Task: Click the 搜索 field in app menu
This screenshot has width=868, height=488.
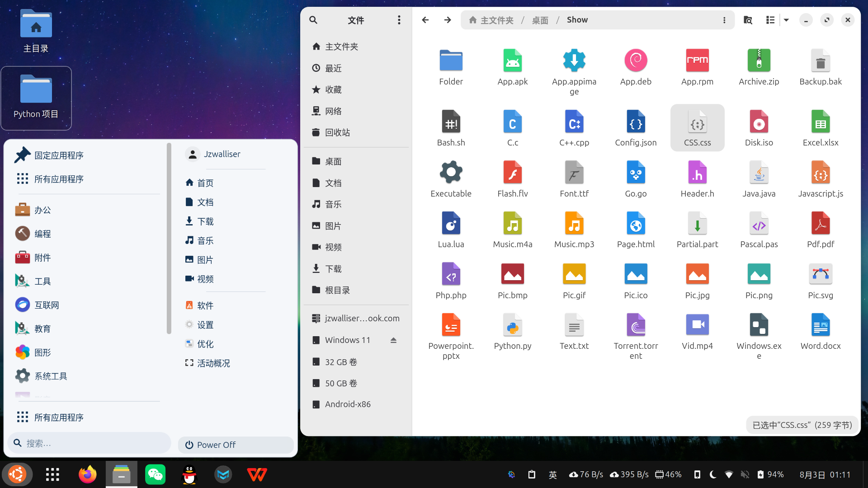Action: pyautogui.click(x=90, y=443)
